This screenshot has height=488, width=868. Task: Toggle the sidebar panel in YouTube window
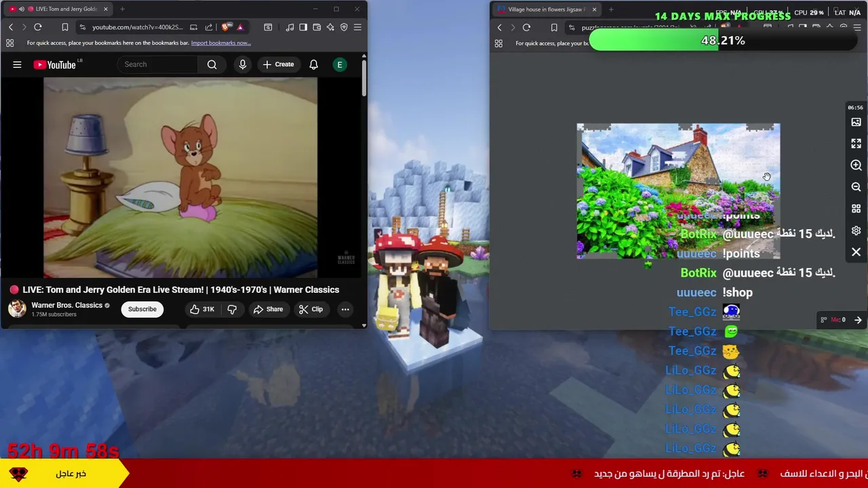303,27
